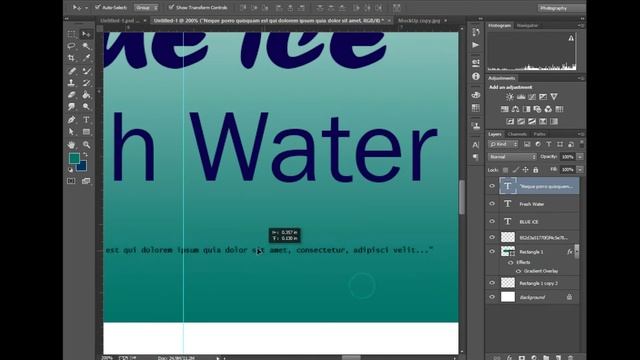Screen dimensions: 640x360
Task: Select the Hand tool
Action: (x=71, y=144)
